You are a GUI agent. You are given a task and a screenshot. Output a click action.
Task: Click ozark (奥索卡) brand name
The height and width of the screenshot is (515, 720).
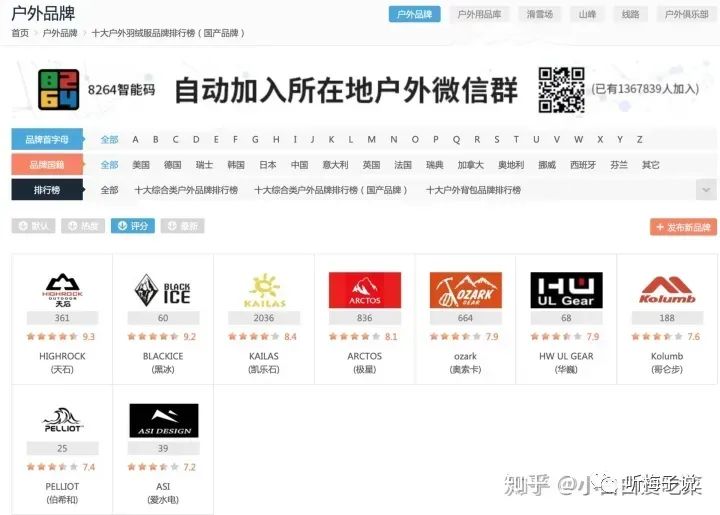click(466, 362)
